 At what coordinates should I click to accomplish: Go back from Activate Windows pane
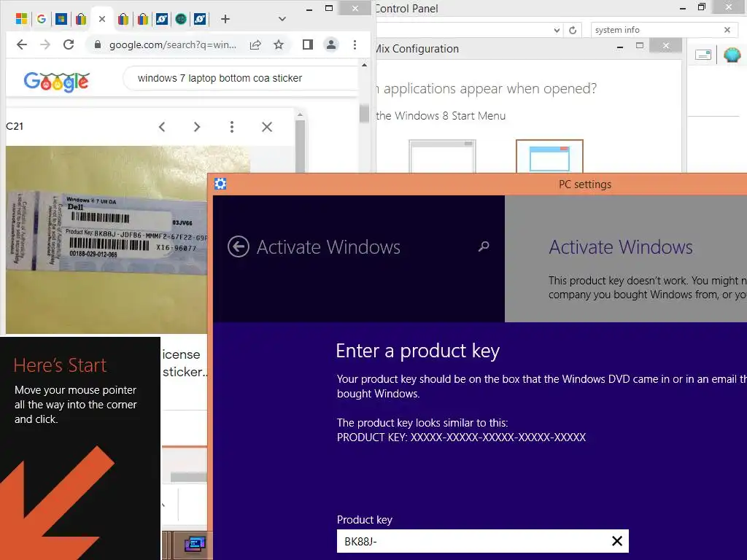click(x=239, y=246)
